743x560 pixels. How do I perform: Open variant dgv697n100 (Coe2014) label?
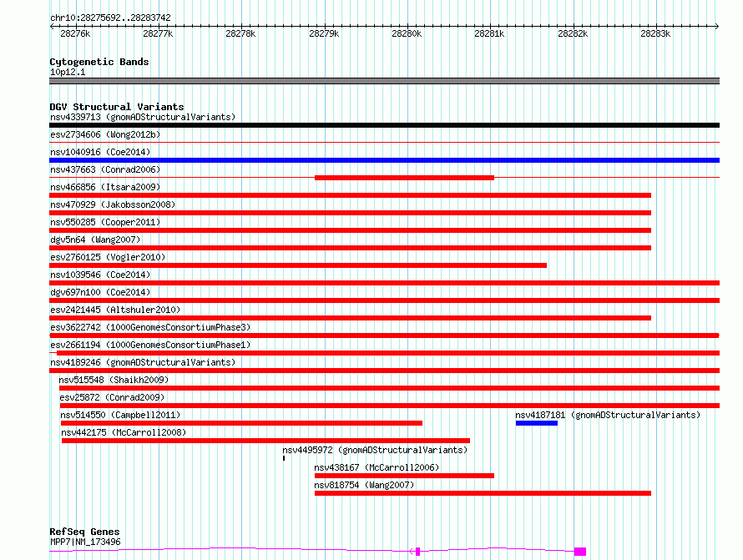[100, 292]
